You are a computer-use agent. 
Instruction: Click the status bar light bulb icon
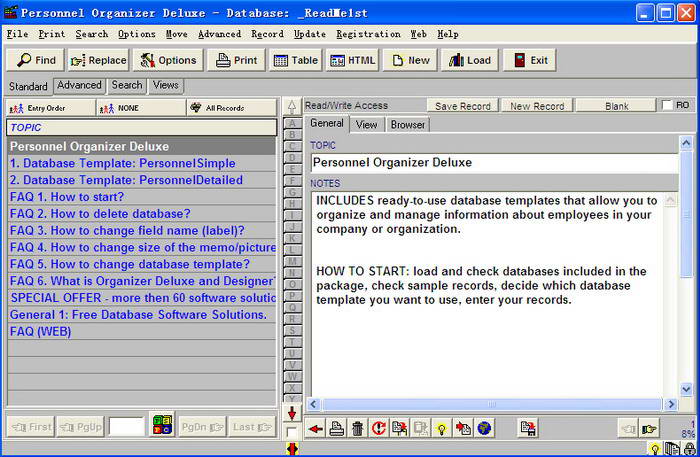coord(654,449)
